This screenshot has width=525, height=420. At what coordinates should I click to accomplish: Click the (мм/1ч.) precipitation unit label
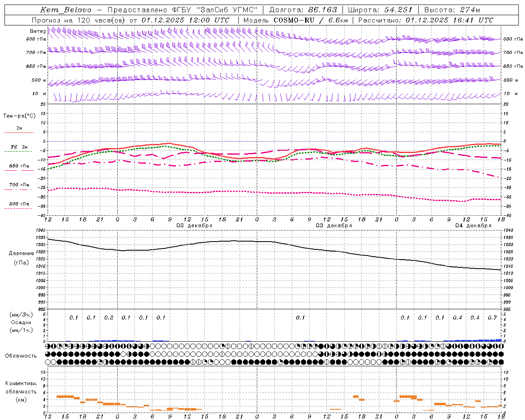pyautogui.click(x=21, y=330)
